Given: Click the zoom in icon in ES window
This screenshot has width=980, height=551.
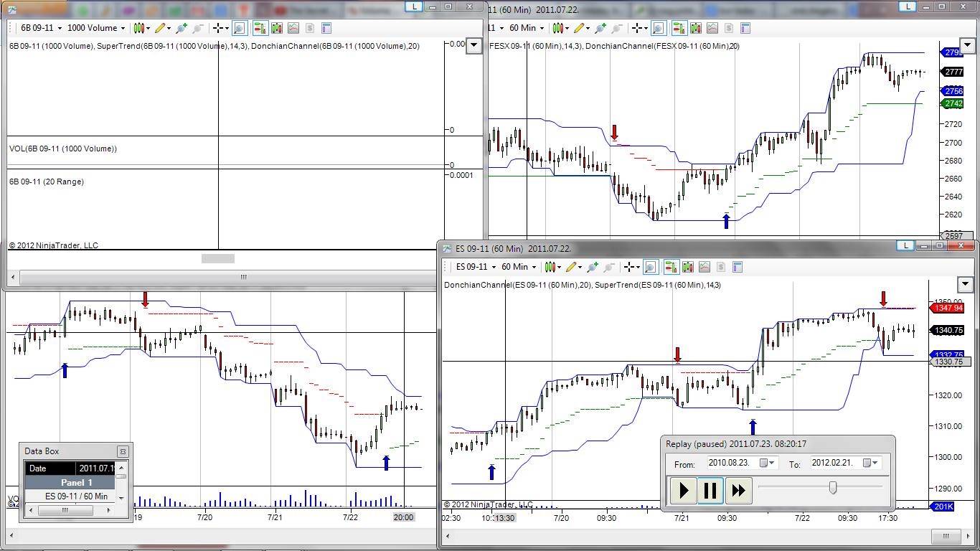Looking at the screenshot, I should (x=593, y=267).
